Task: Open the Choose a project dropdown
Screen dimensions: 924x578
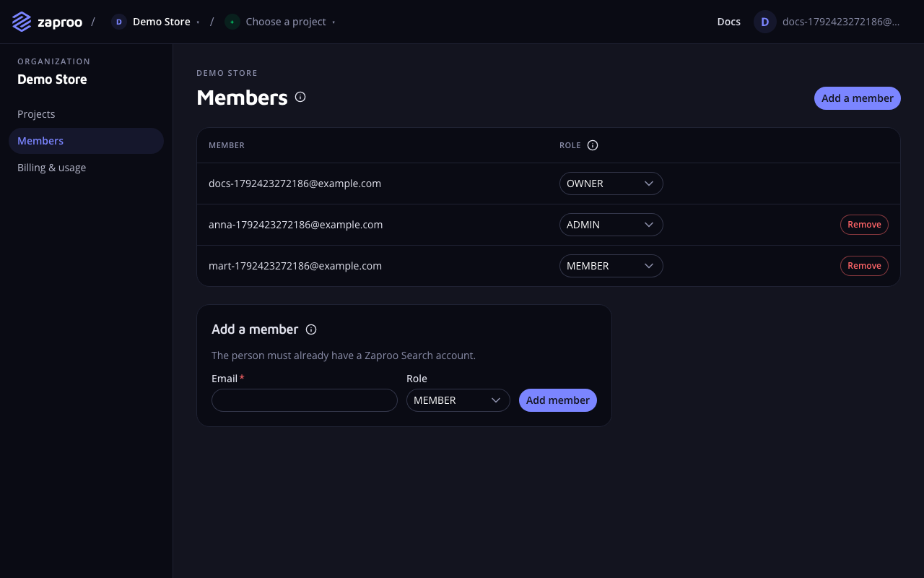Action: (x=280, y=22)
